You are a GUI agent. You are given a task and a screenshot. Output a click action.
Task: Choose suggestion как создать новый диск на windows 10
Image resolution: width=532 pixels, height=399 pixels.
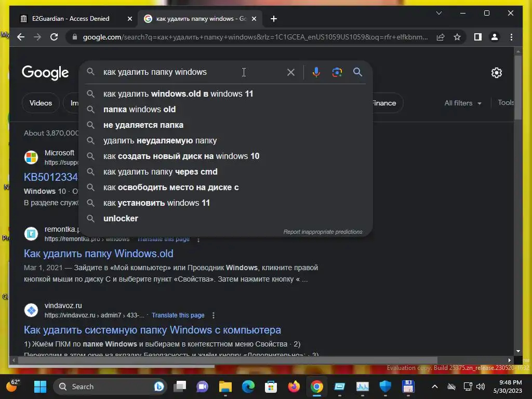[225, 156]
